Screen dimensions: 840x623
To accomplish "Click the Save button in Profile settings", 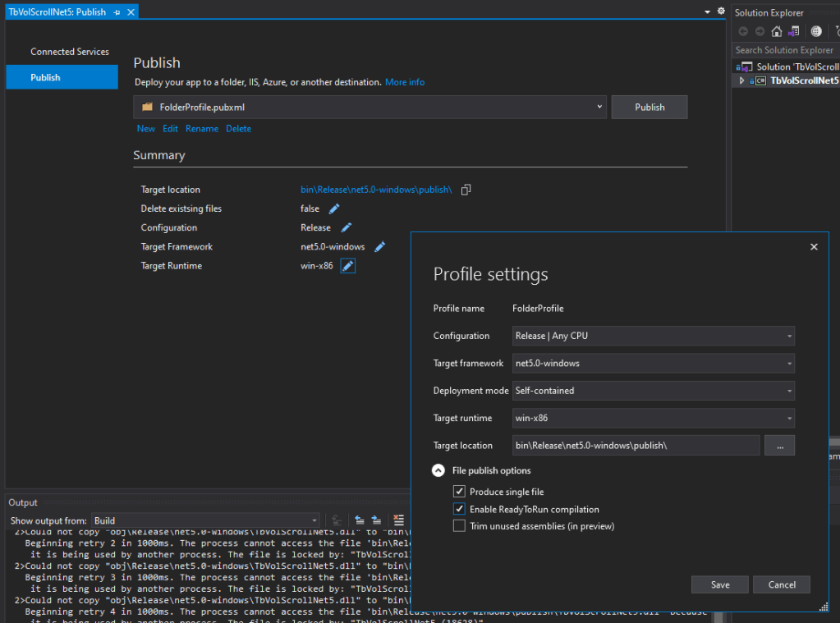I will 720,584.
